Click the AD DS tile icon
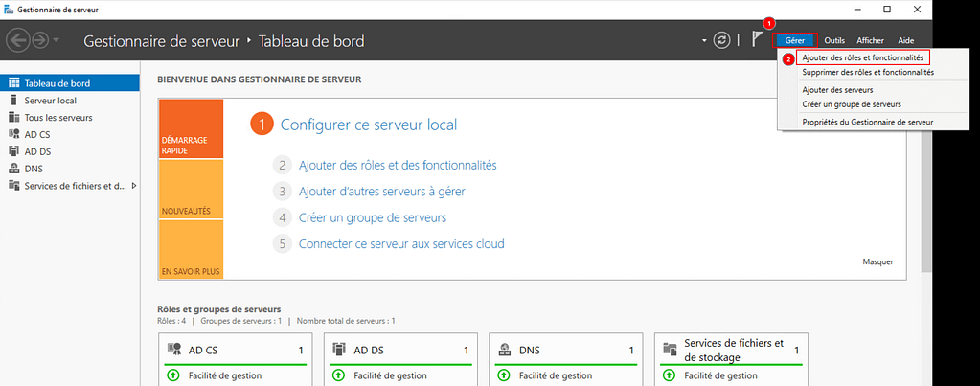The width and height of the screenshot is (980, 386). pyautogui.click(x=338, y=351)
